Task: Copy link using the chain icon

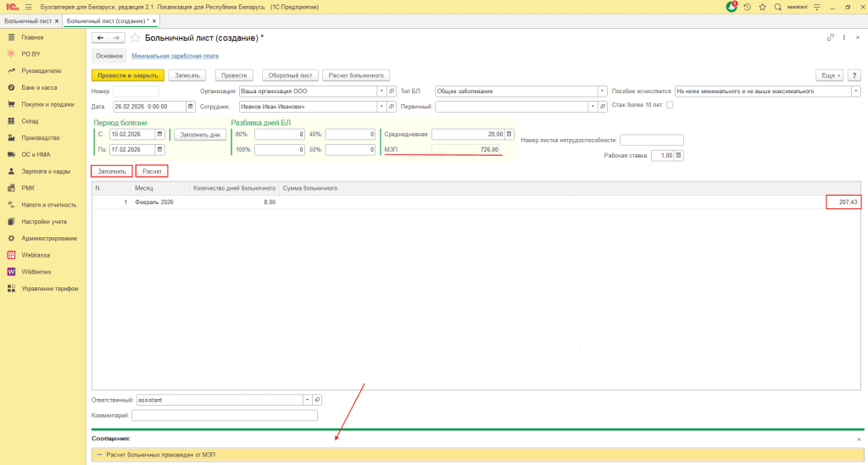Action: click(831, 38)
